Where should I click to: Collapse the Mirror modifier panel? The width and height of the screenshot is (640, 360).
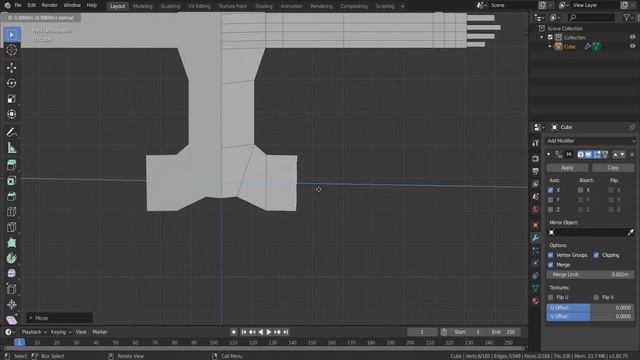[x=549, y=154]
